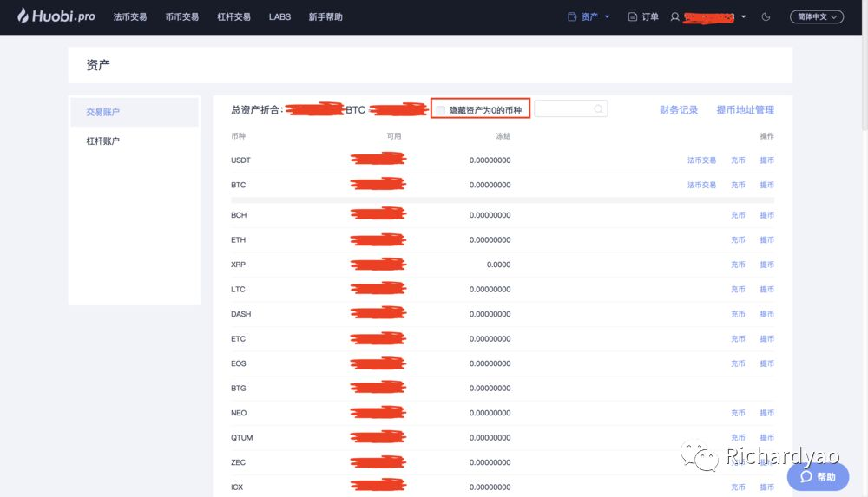
Task: Open 订单 orders from the header
Action: (x=643, y=16)
